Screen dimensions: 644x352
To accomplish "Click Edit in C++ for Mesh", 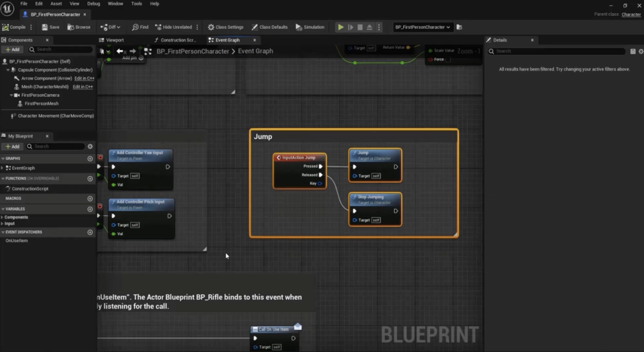I will click(x=83, y=87).
